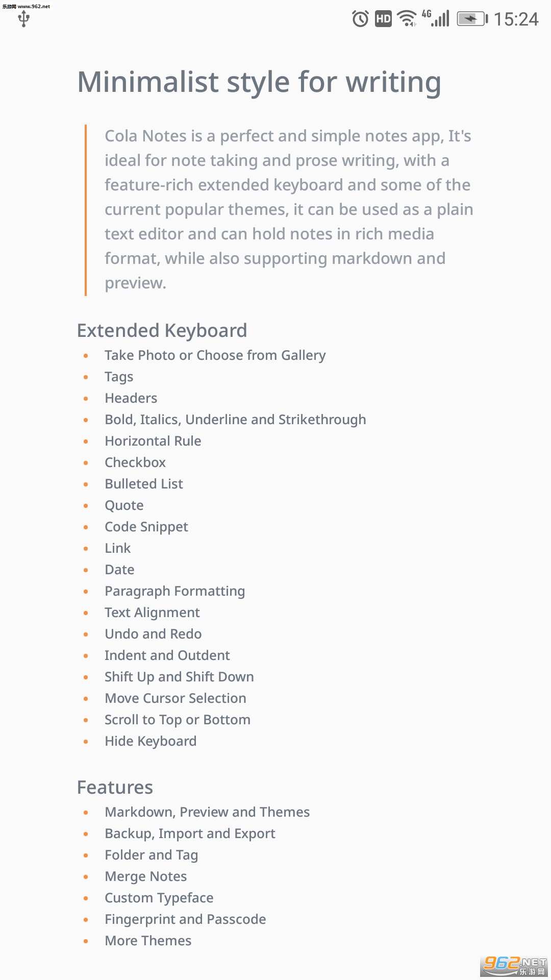The height and width of the screenshot is (980, 551).
Task: Tap the 4G signal bars icon
Action: click(x=437, y=18)
